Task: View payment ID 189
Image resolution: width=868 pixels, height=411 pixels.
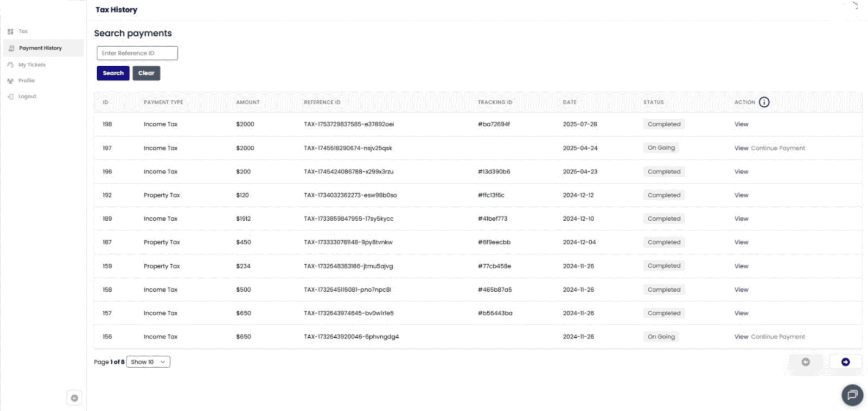Action: coord(741,219)
